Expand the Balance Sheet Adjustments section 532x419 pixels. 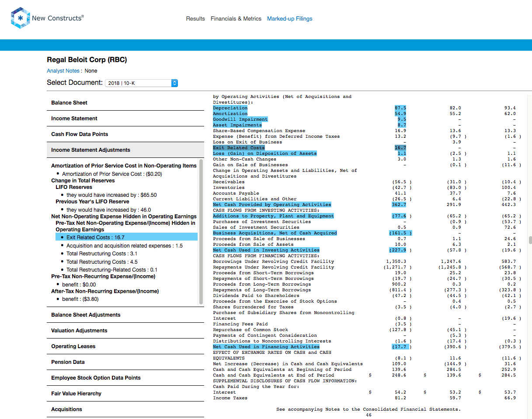point(125,315)
